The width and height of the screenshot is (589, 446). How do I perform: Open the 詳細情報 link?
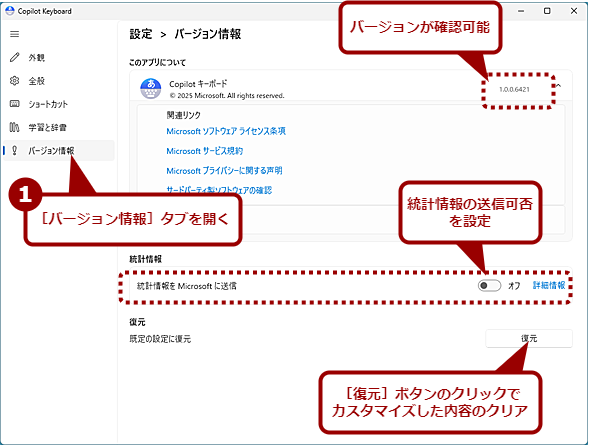pos(549,286)
